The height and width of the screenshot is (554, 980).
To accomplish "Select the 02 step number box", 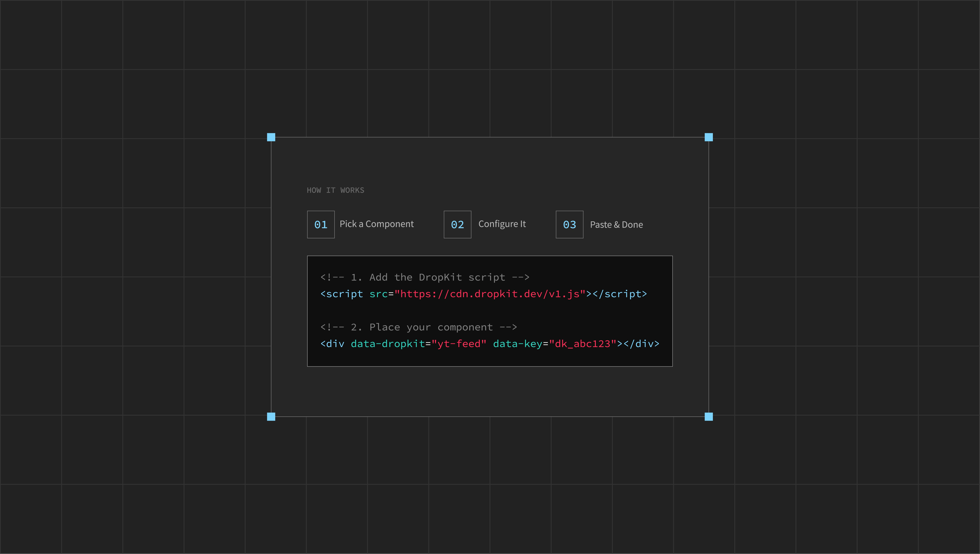I will tap(457, 225).
